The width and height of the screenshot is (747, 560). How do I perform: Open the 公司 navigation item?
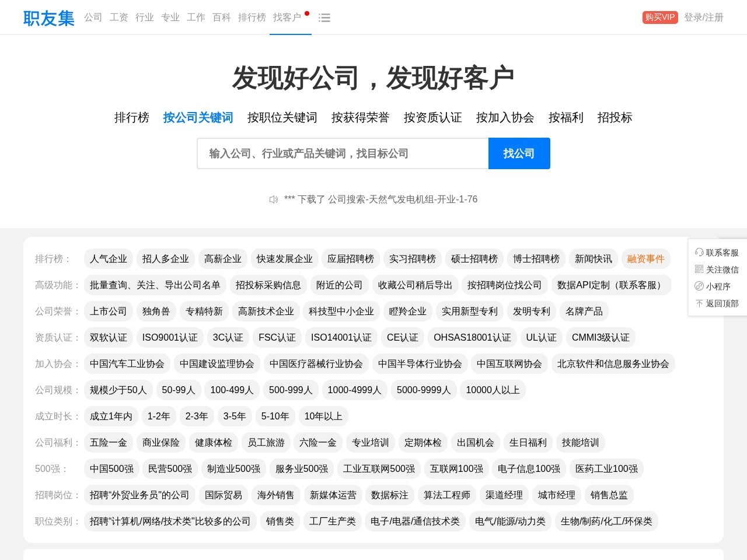tap(93, 17)
